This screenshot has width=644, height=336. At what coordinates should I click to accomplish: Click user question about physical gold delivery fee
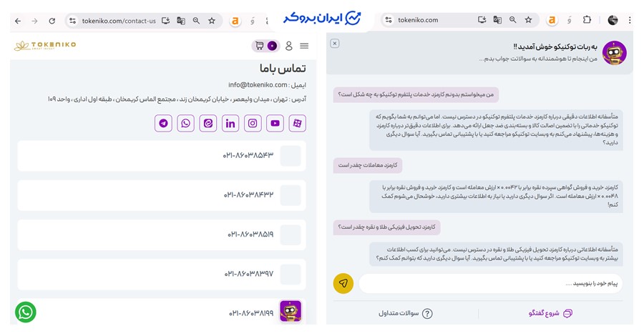point(387,227)
